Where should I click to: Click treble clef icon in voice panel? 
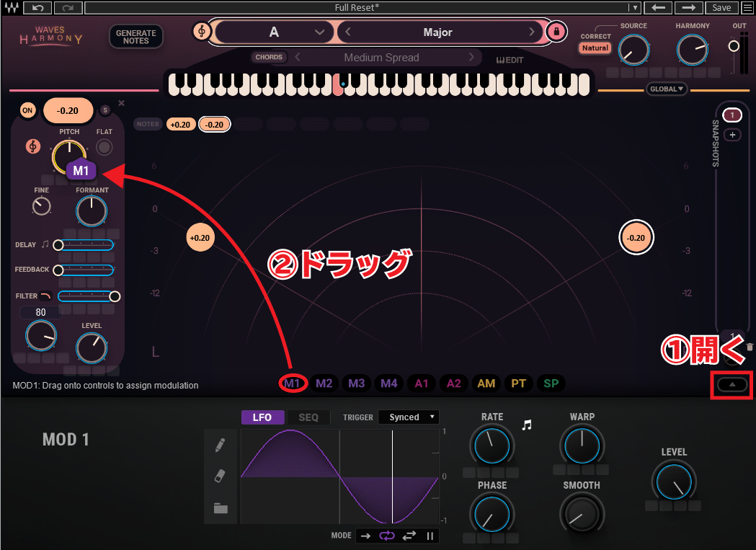(x=32, y=146)
